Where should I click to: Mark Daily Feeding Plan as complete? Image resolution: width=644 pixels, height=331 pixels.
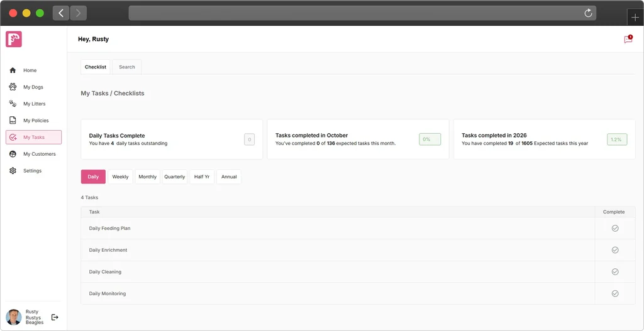pos(615,228)
